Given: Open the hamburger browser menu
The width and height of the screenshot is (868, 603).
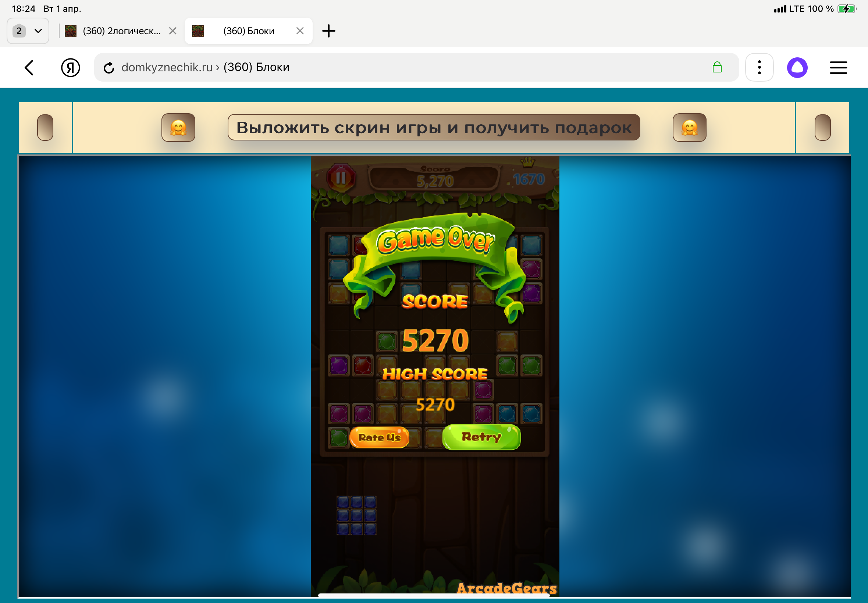Looking at the screenshot, I should pos(838,68).
